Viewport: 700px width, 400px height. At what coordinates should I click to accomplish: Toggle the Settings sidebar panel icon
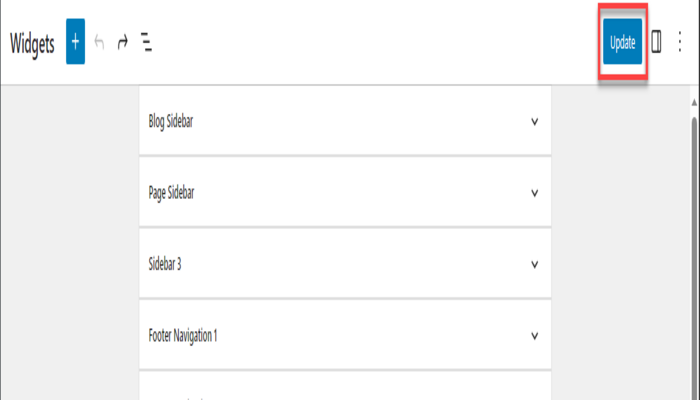click(x=657, y=43)
